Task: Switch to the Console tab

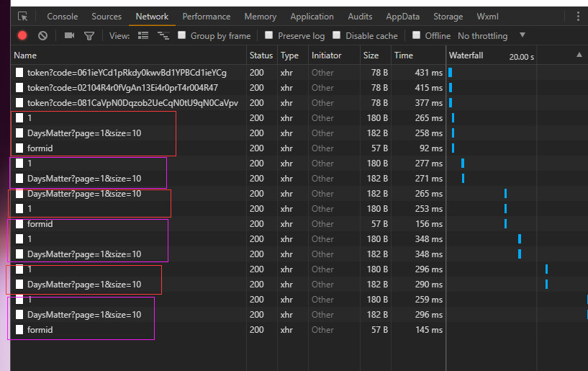Action: coord(63,17)
